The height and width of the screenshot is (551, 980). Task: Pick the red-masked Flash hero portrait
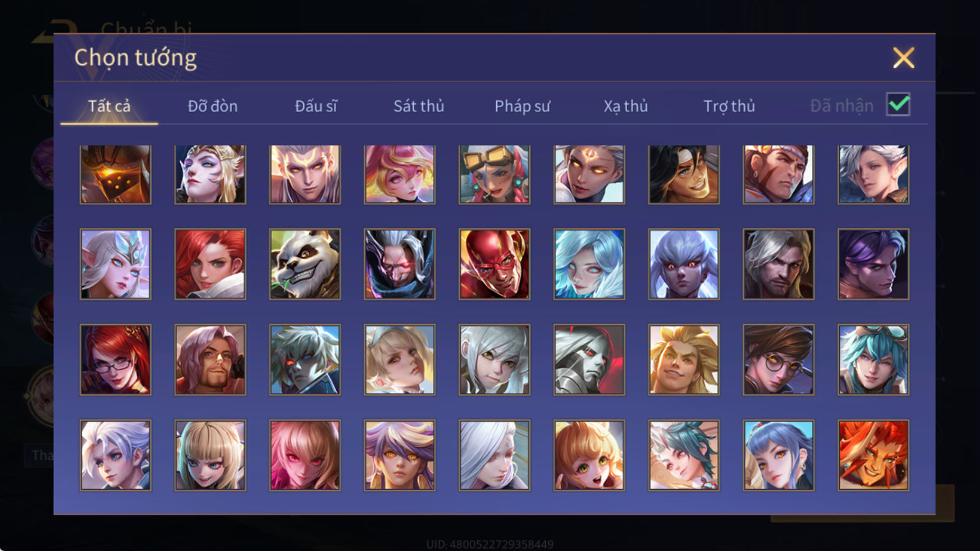pos(494,264)
